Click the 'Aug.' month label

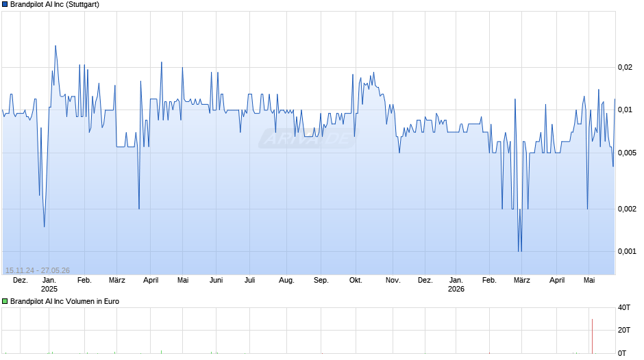[286, 281]
